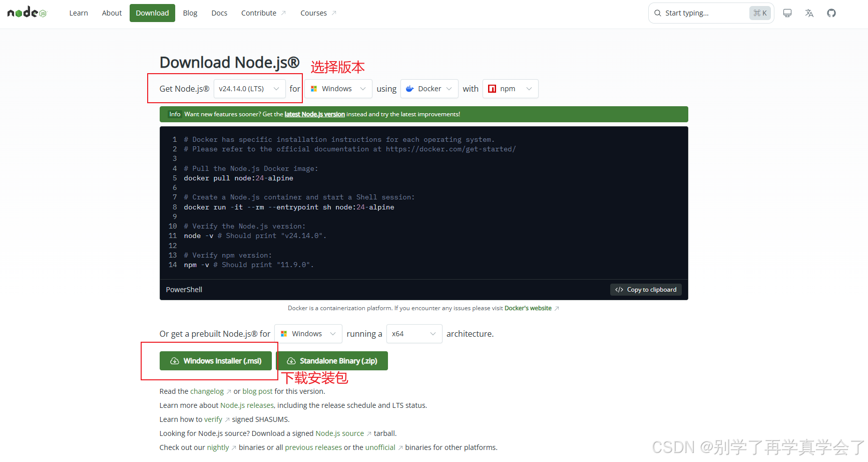Expand prebuilt Windows OS dropdown
The image size is (868, 462).
coord(308,334)
